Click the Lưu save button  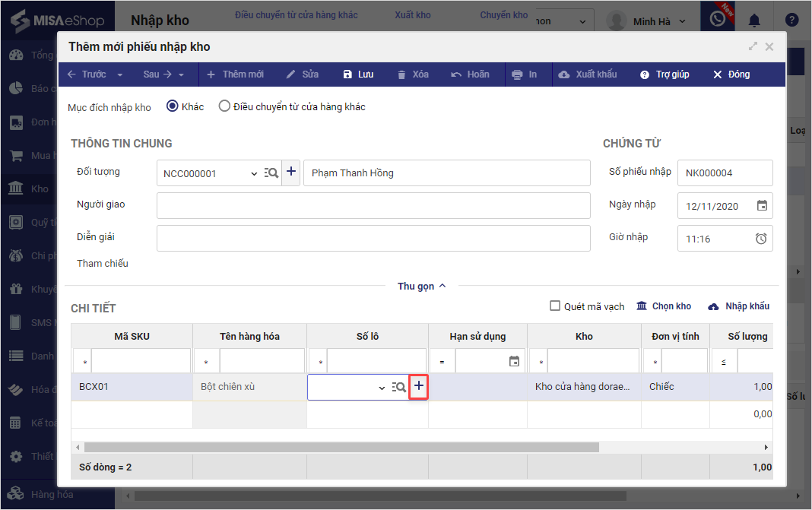click(x=358, y=74)
